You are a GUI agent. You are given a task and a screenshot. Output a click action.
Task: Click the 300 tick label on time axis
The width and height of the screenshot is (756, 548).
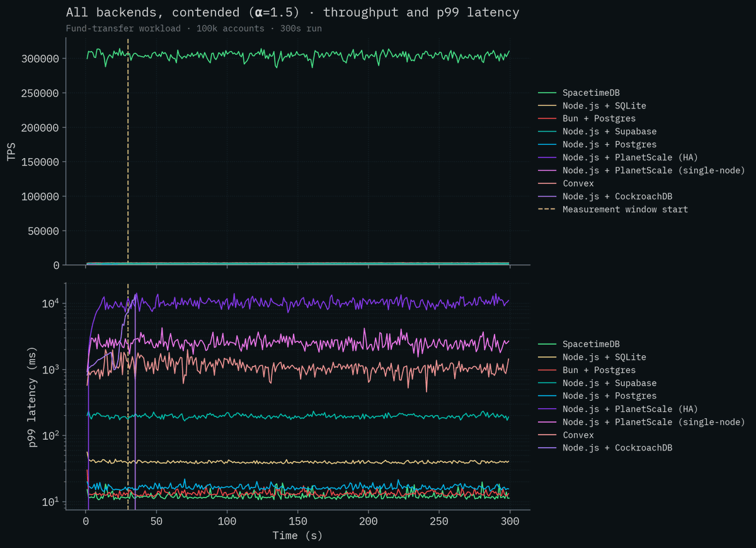tap(510, 522)
